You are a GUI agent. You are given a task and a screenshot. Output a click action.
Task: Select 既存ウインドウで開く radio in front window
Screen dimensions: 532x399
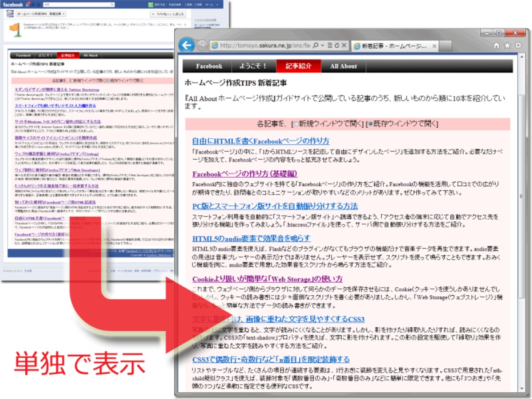point(370,124)
